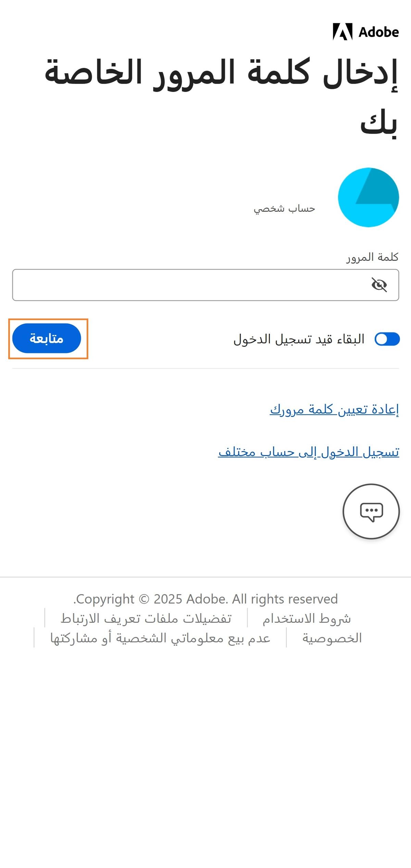Toggle off البقاء قيد تسجيل الدخول
Image resolution: width=411 pixels, height=868 pixels.
pyautogui.click(x=387, y=338)
